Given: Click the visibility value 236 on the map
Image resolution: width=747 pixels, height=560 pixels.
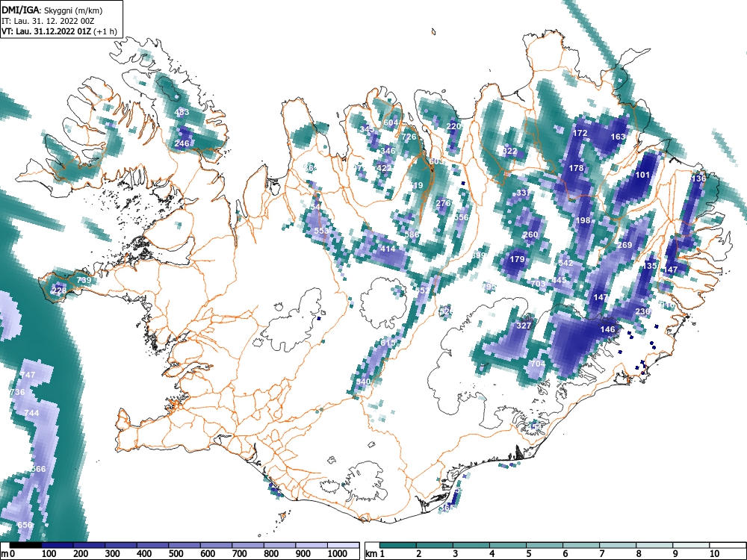Looking at the screenshot, I should click(x=642, y=311).
